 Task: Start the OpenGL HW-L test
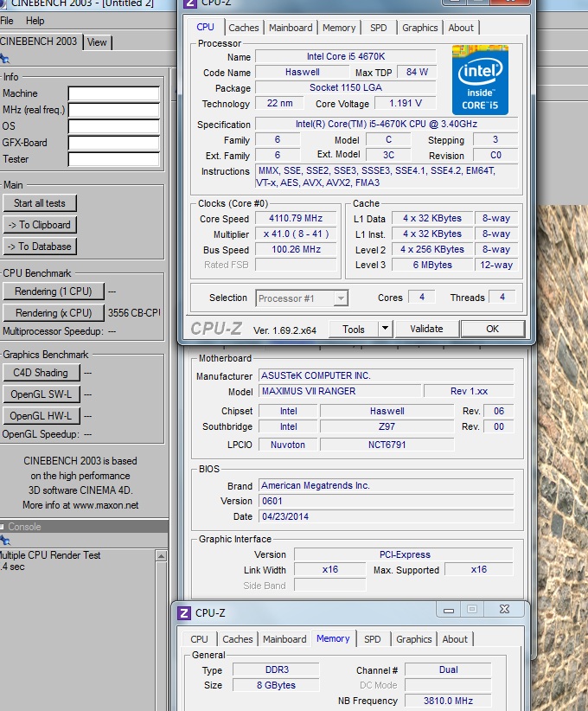(42, 416)
